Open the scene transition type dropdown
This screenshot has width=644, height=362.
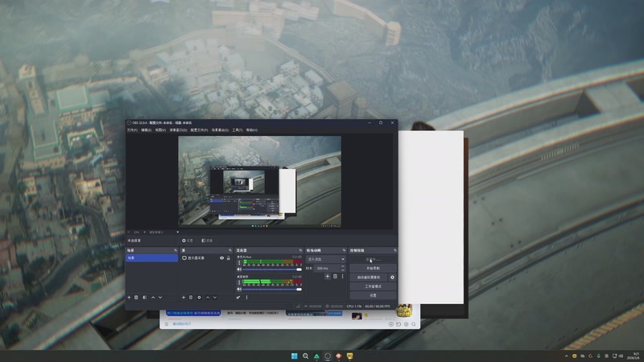pos(325,259)
